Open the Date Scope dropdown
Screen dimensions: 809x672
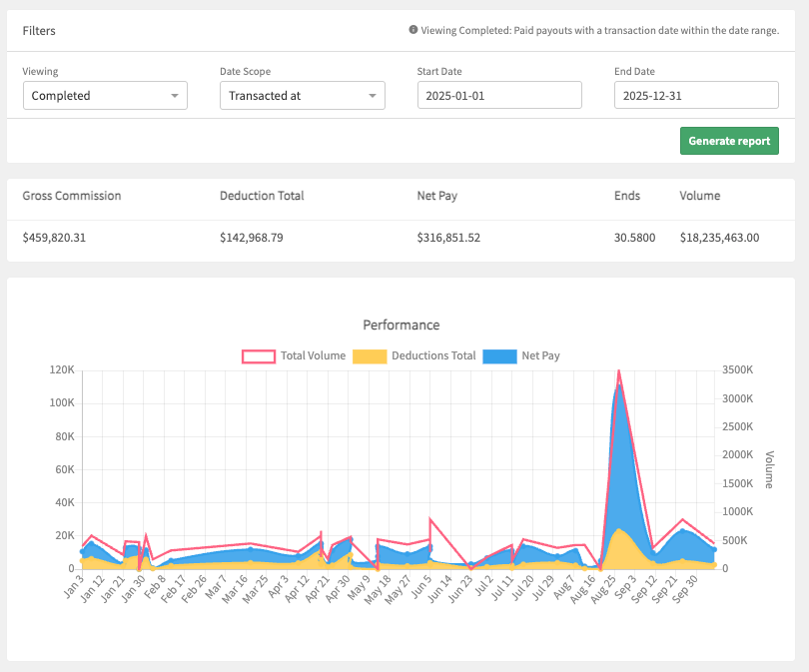click(x=303, y=96)
